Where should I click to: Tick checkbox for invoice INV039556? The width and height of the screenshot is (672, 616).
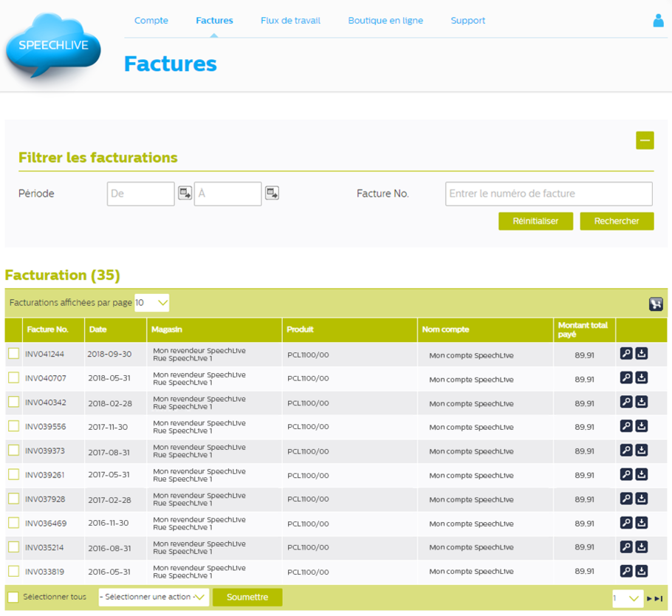tap(14, 425)
